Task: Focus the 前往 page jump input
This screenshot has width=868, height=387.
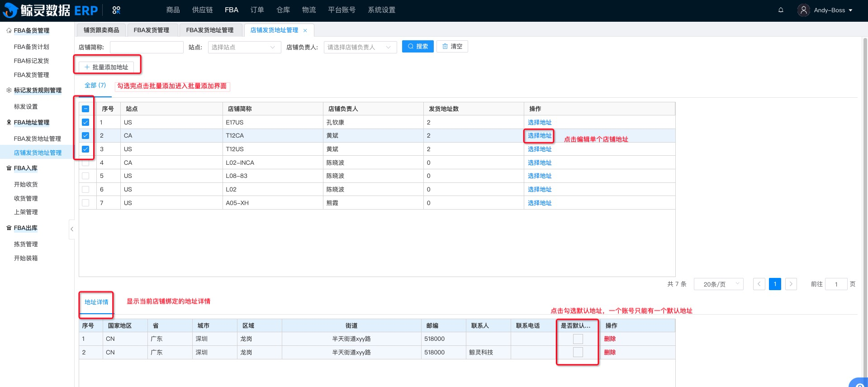Action: coord(836,284)
